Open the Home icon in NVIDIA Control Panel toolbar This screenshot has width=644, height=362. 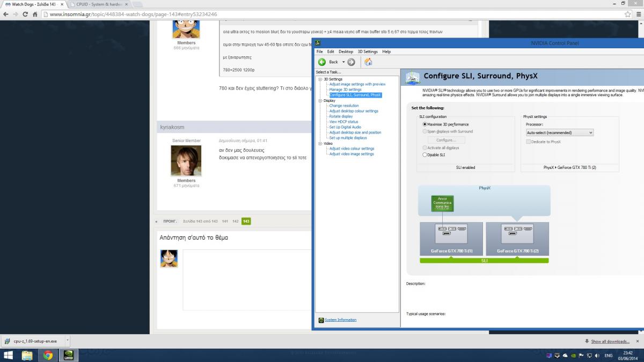[368, 62]
